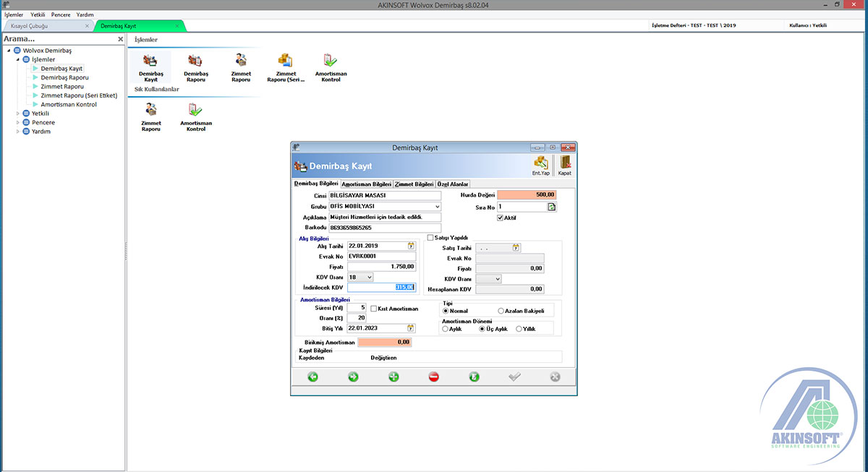This screenshot has width=868, height=472.
Task: Add new record with green plus button
Action: 393,377
